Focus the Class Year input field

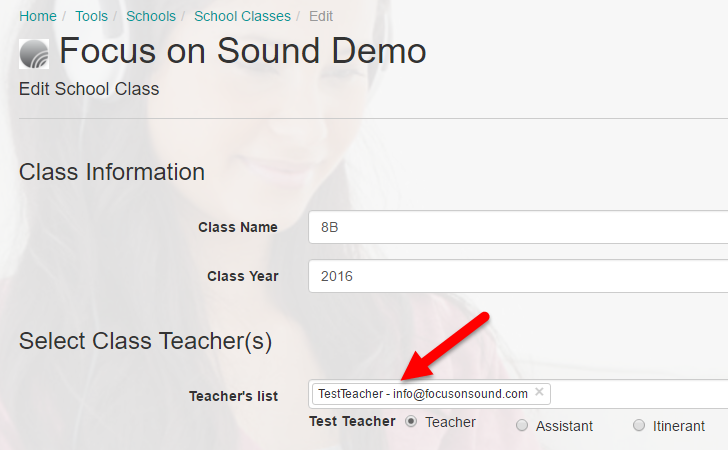click(x=518, y=276)
